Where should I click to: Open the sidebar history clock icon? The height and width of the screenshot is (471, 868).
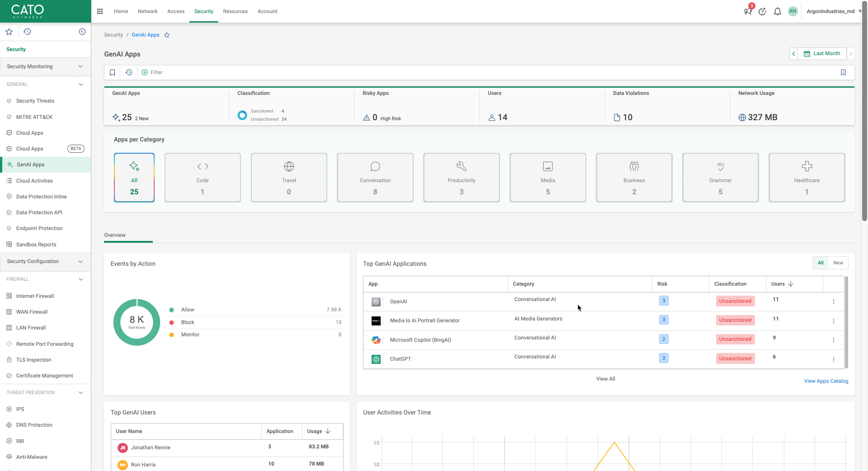tap(27, 32)
